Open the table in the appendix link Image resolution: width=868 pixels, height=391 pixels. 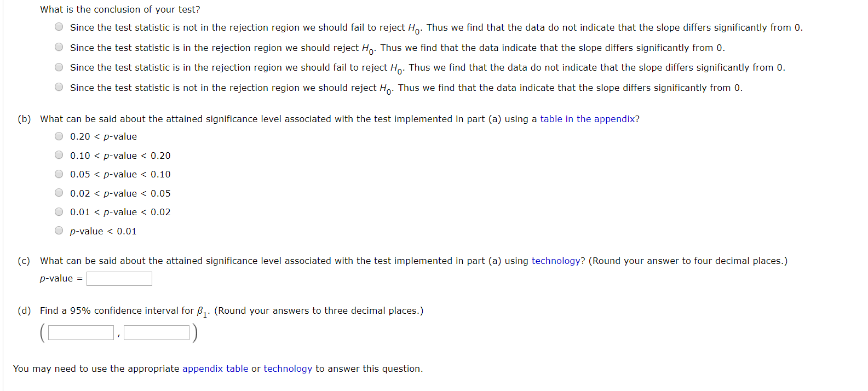click(588, 119)
